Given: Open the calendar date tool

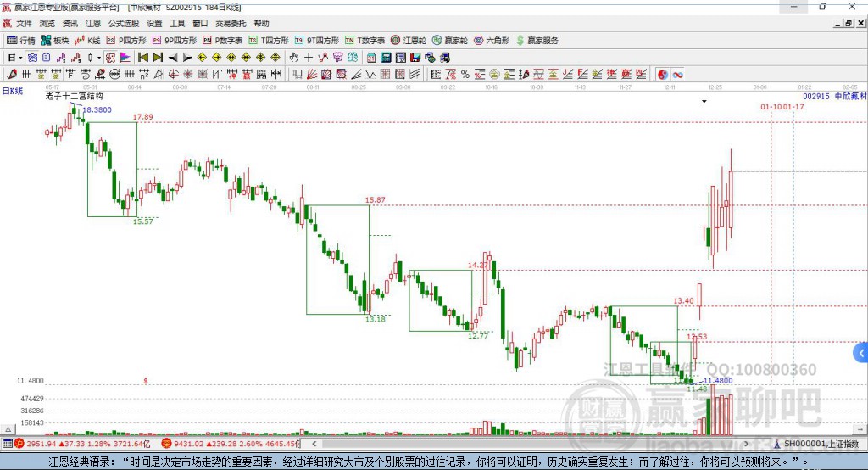Looking at the screenshot, I should click(x=371, y=58).
